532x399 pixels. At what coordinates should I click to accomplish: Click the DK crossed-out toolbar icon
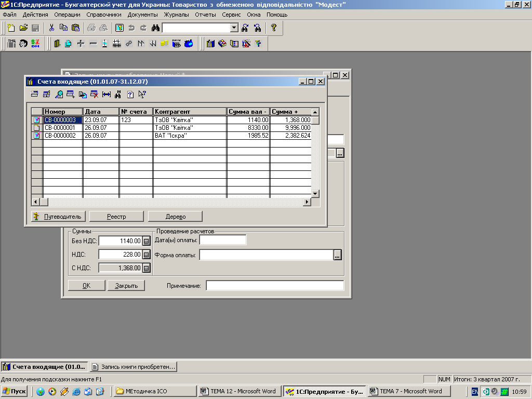tap(246, 44)
